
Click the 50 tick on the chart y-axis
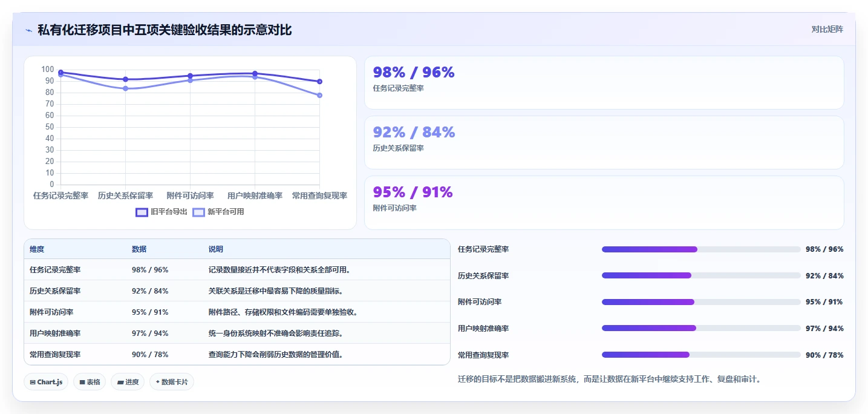pyautogui.click(x=50, y=127)
